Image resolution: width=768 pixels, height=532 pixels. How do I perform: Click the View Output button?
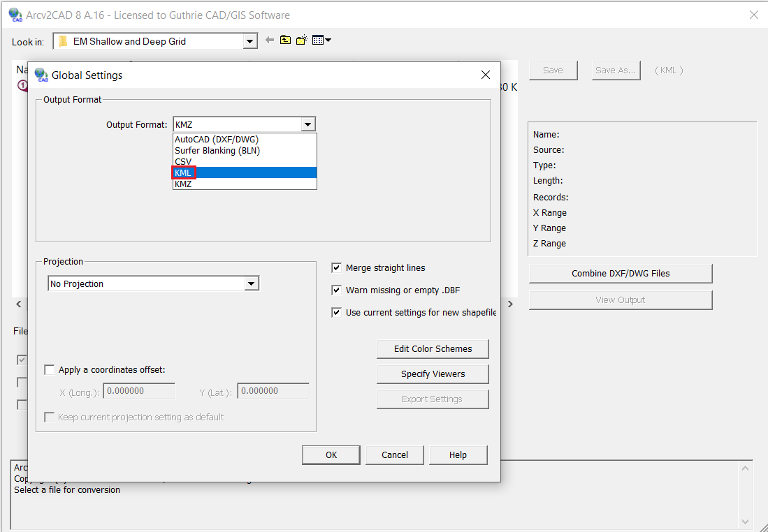[621, 300]
